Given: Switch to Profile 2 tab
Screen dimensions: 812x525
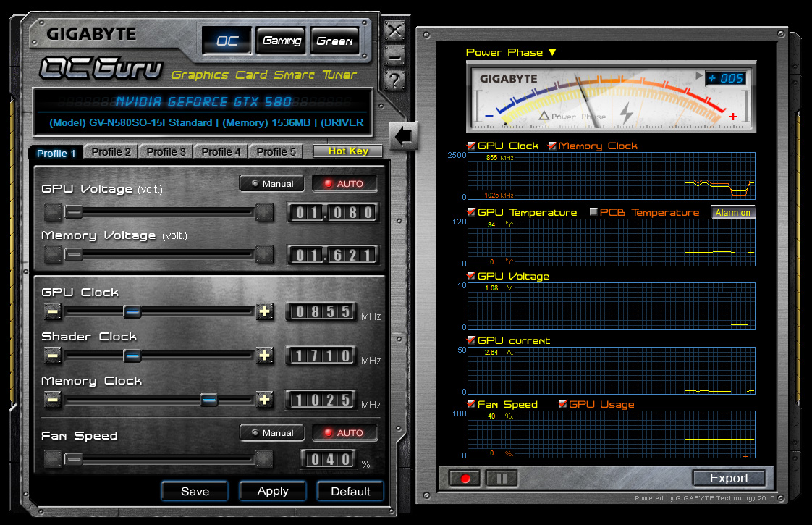Looking at the screenshot, I should (111, 152).
